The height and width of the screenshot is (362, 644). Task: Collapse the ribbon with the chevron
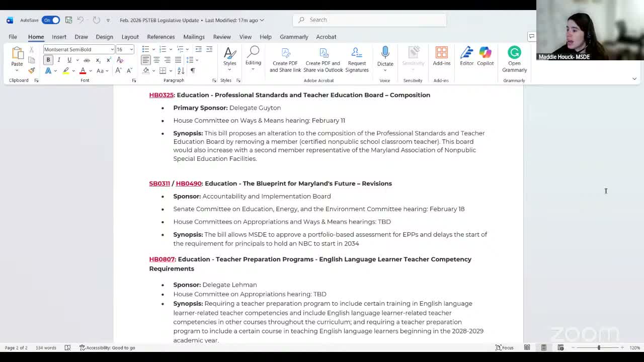coord(634,79)
